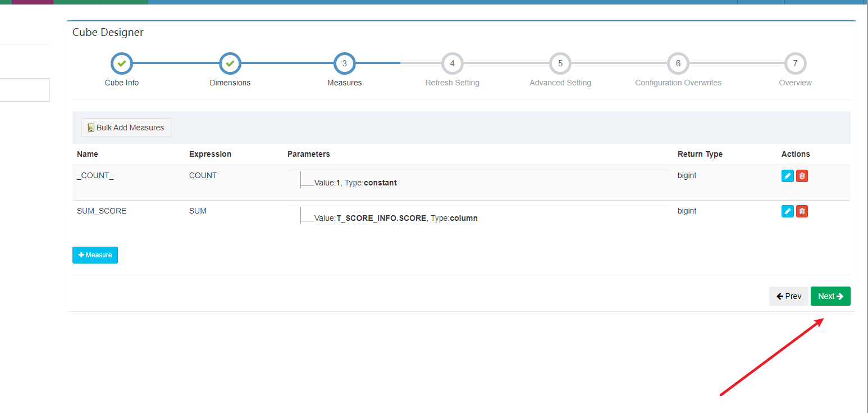Viewport: 868px width, 413px height.
Task: Open the Refresh Setting step label
Action: coord(453,83)
